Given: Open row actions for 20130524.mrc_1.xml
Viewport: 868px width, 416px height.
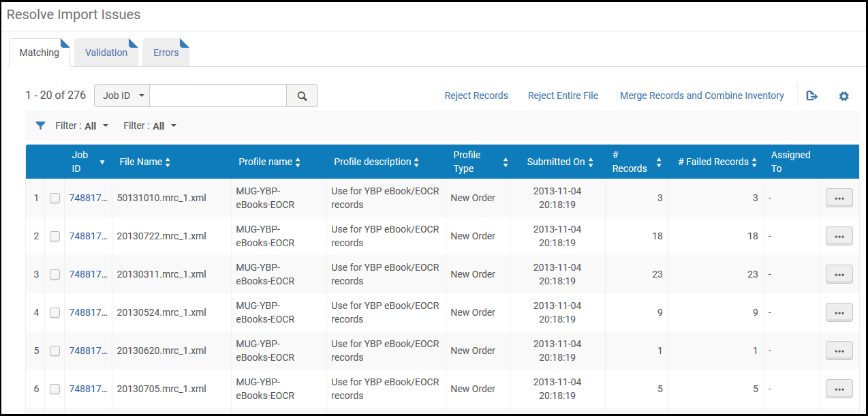Looking at the screenshot, I should pyautogui.click(x=839, y=312).
